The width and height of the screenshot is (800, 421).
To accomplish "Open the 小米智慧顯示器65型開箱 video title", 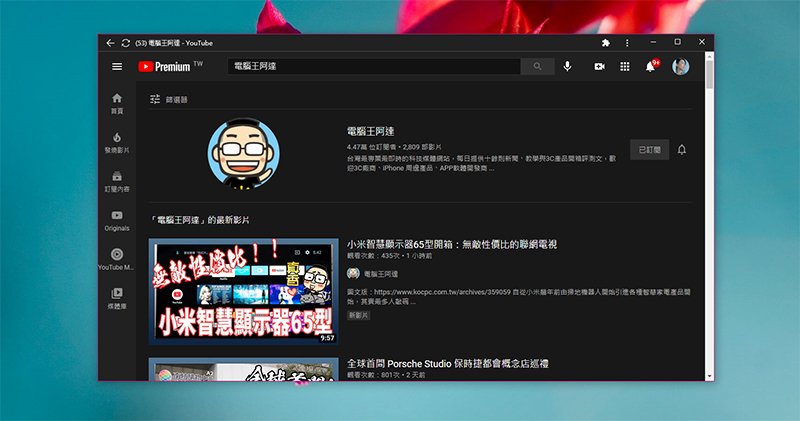I will (452, 244).
